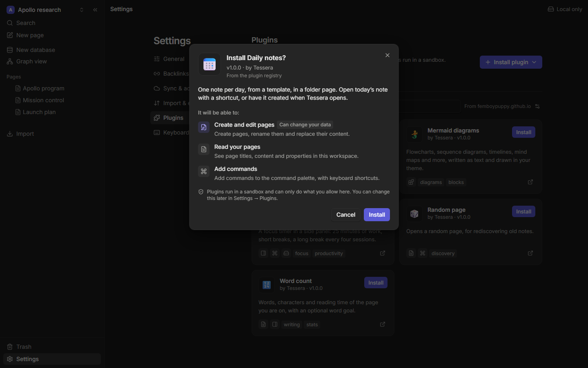Screen dimensions: 588x368
Task: Click the Daily notes calendar icon in the dialog
Action: click(209, 64)
